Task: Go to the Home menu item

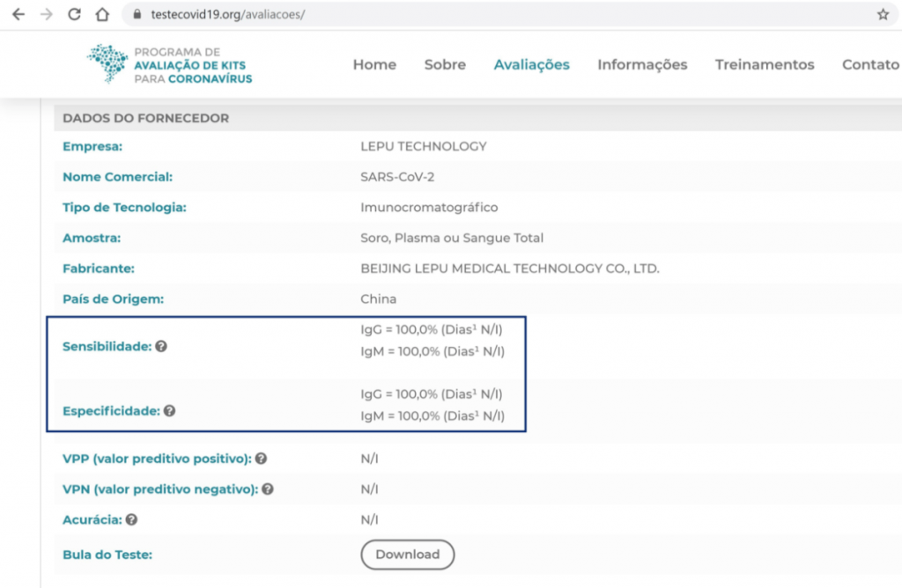Action: pos(374,64)
